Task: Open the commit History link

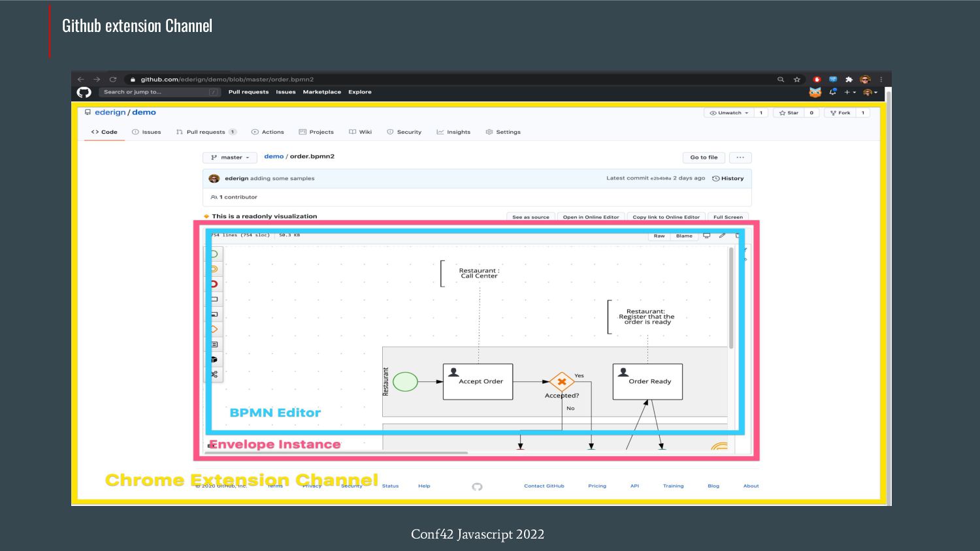Action: [x=728, y=178]
